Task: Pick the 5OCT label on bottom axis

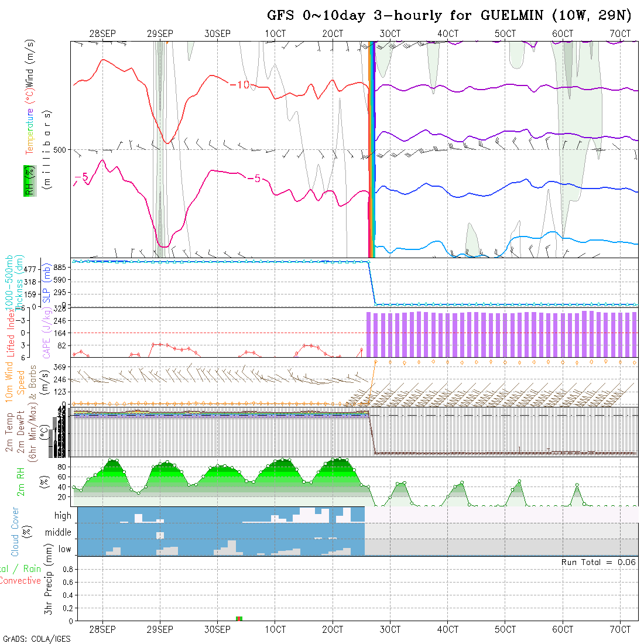Action: 505,629
